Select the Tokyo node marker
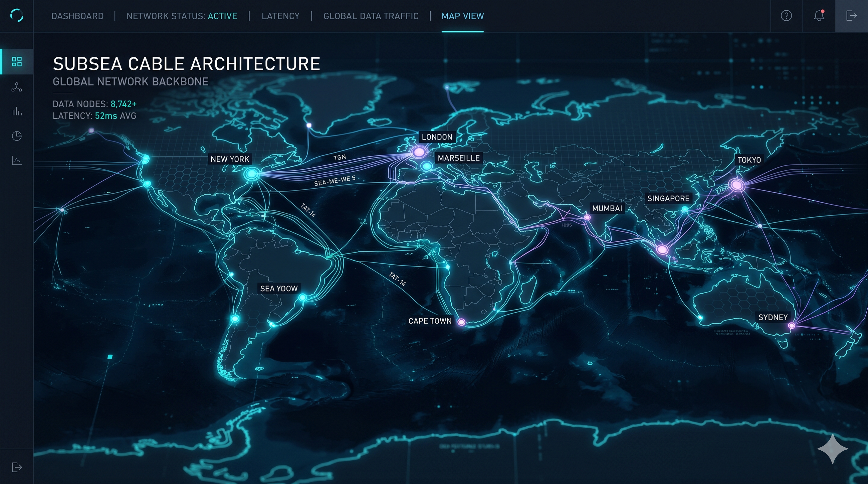 pos(737,185)
